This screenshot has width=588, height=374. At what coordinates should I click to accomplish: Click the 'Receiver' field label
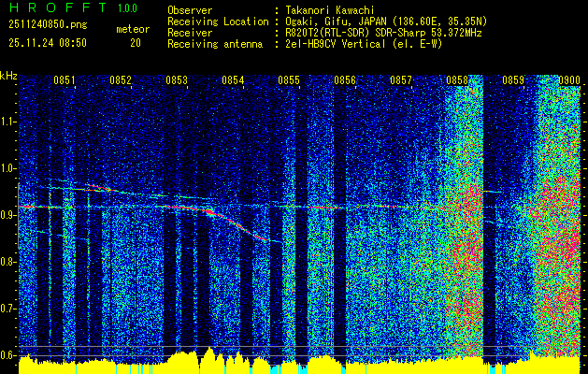pos(190,33)
